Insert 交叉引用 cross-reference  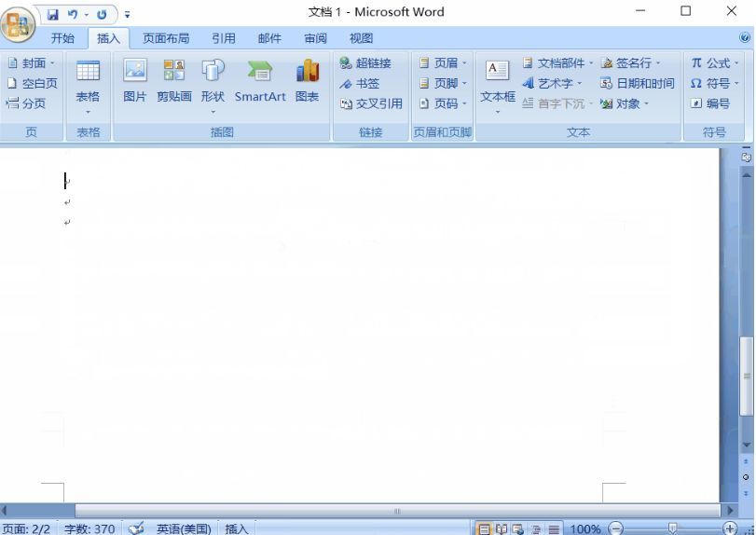coord(371,103)
